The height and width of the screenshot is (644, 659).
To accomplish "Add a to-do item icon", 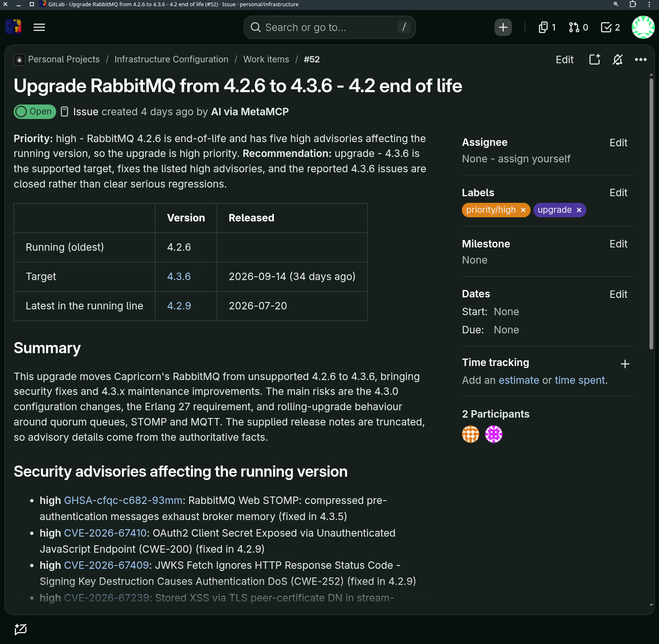I will tap(595, 59).
